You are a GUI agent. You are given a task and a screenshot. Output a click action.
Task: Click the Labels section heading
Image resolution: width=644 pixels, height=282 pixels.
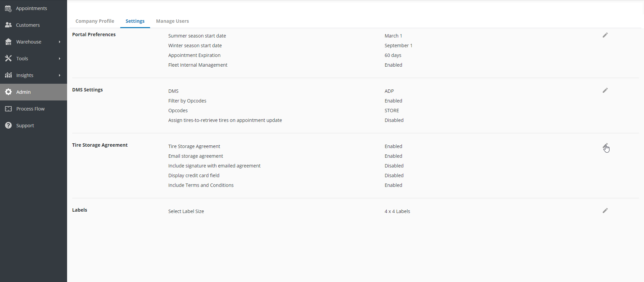point(79,210)
